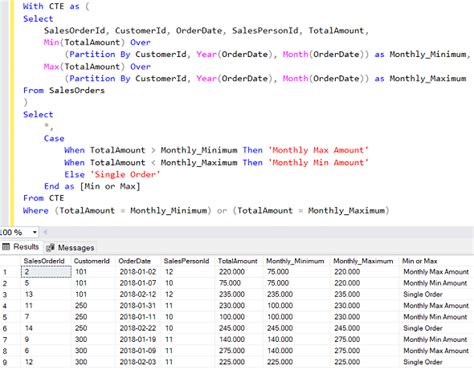Click 'With' keyword on first query line

[33, 6]
